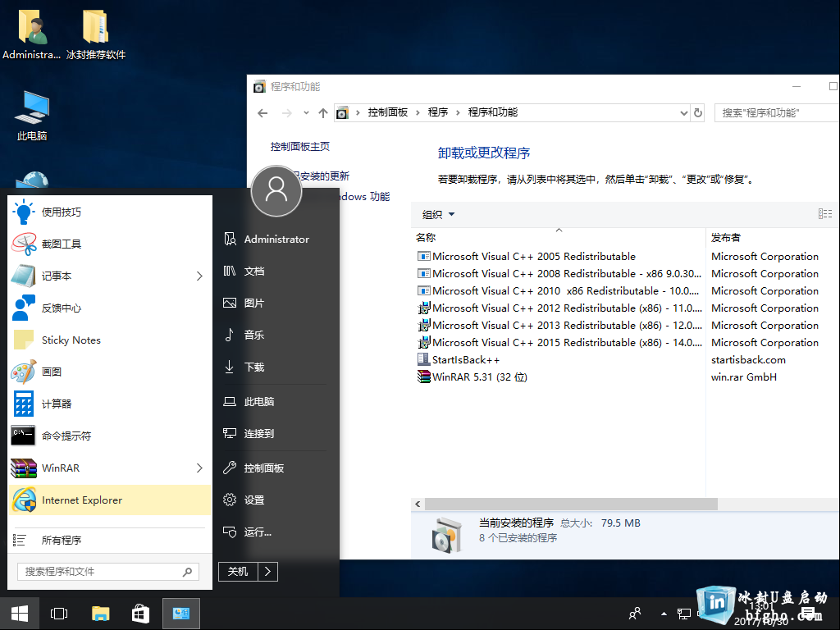Screen dimensions: 840x630
Task: Open 下载 downloads in start menu
Action: coord(275,367)
